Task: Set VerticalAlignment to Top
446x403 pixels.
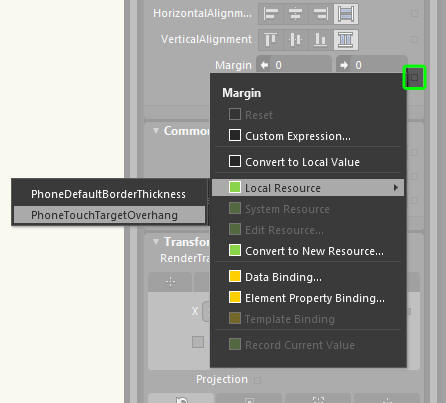Action: [271, 40]
